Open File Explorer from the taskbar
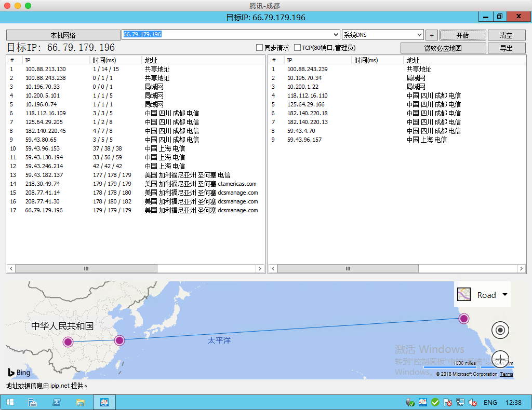Viewport: 532px width, 410px height. click(x=81, y=402)
